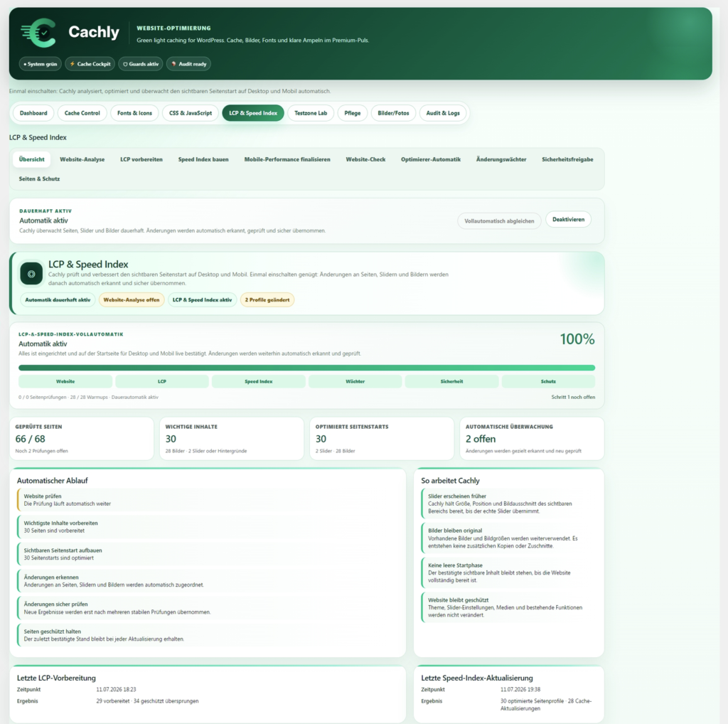The image size is (728, 724).
Task: Click Vollautomatisch abgleichen button
Action: point(499,221)
